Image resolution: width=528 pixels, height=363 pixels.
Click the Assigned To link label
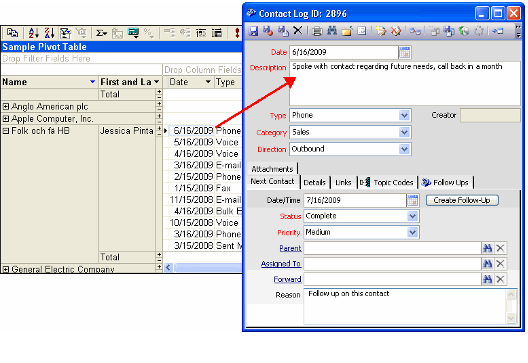click(281, 264)
